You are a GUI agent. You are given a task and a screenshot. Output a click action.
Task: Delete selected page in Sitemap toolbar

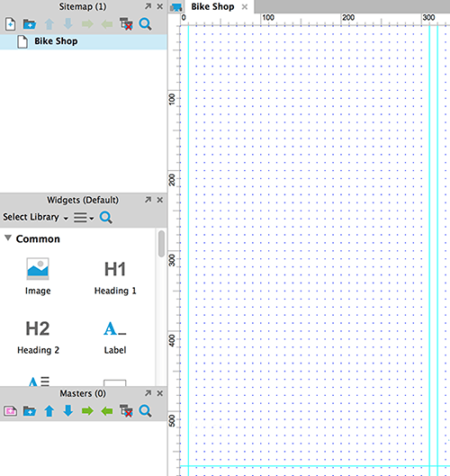coord(126,24)
